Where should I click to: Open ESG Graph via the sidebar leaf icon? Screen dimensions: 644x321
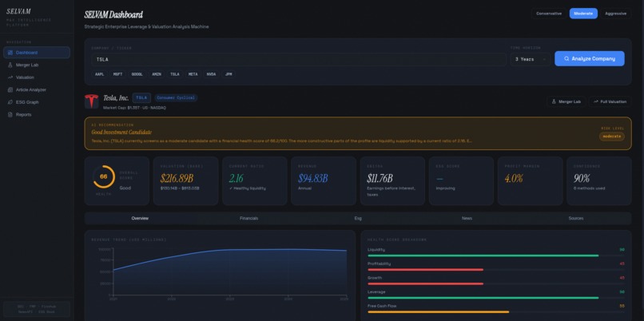click(x=10, y=102)
